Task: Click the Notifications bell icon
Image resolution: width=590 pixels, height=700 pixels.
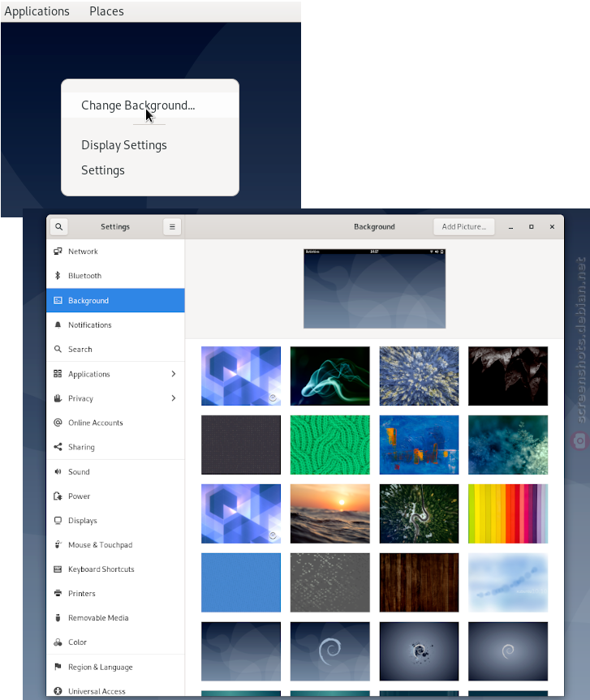Action: [58, 324]
